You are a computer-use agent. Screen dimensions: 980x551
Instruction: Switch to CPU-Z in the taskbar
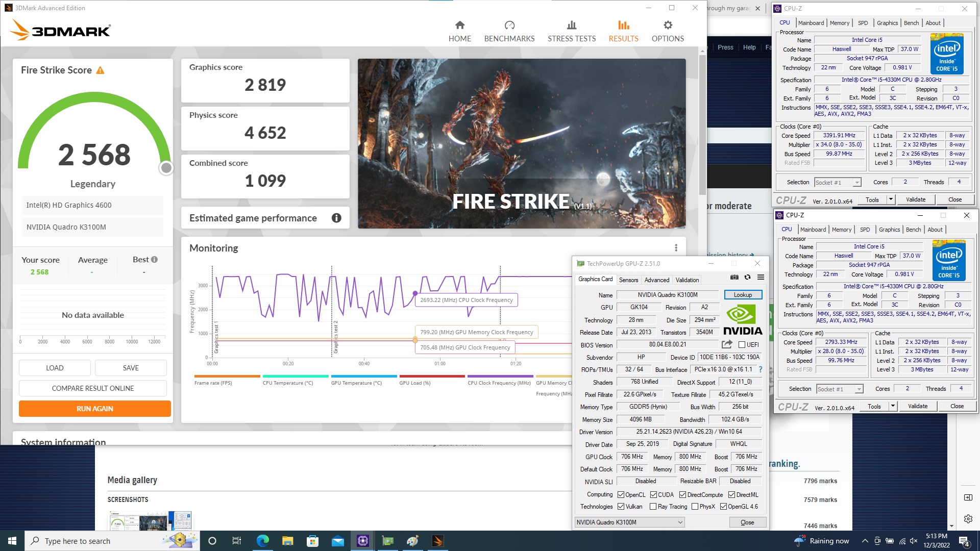362,541
